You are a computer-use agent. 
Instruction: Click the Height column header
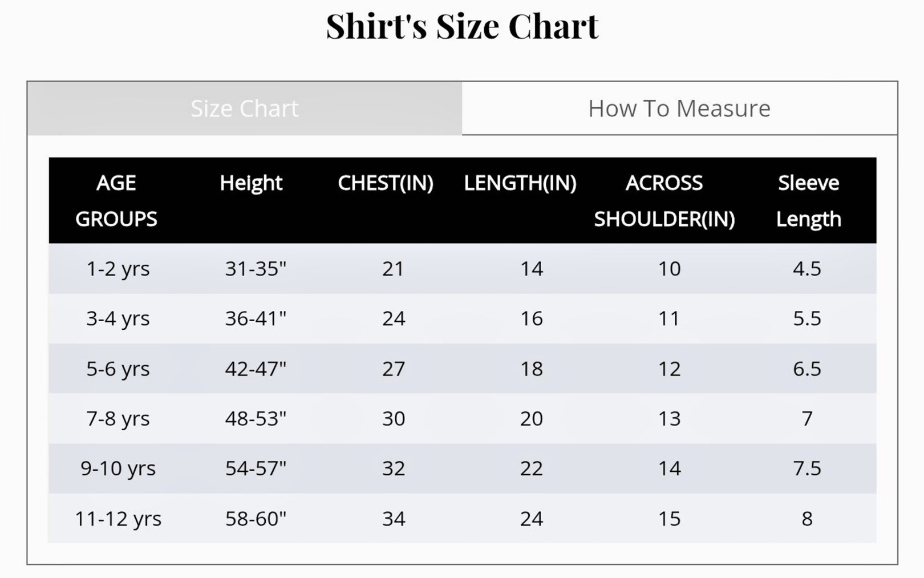click(x=251, y=183)
